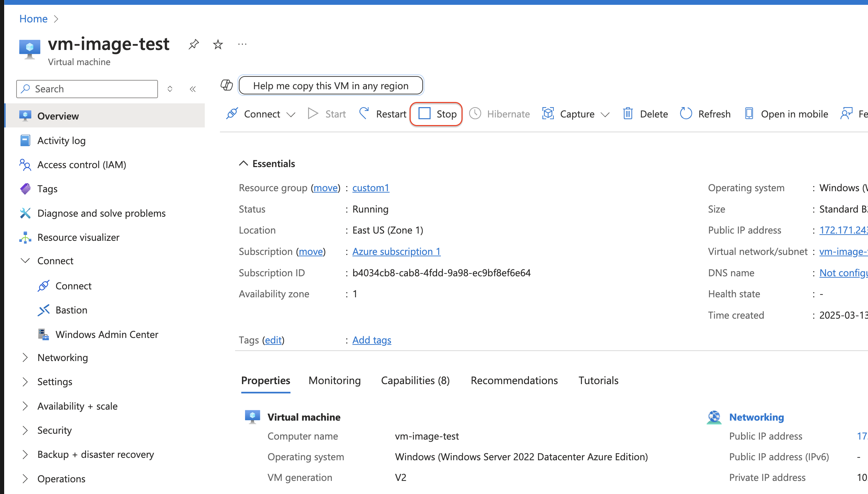Collapse the sidebar with double chevron
Image resolution: width=868 pixels, height=494 pixels.
(x=193, y=89)
